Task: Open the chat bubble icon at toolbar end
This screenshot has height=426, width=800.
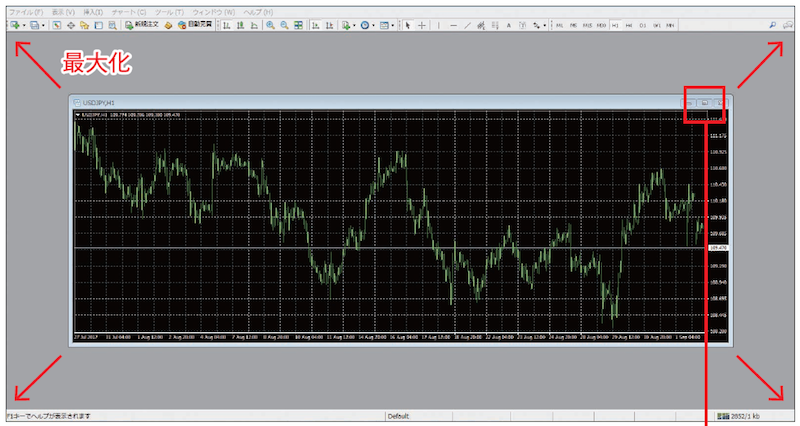Action: point(788,25)
